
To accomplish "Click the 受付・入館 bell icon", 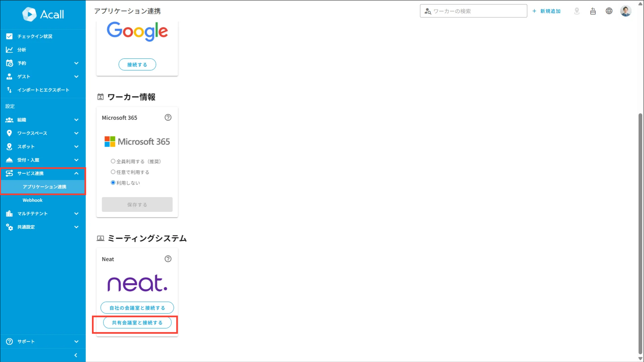I will point(9,160).
